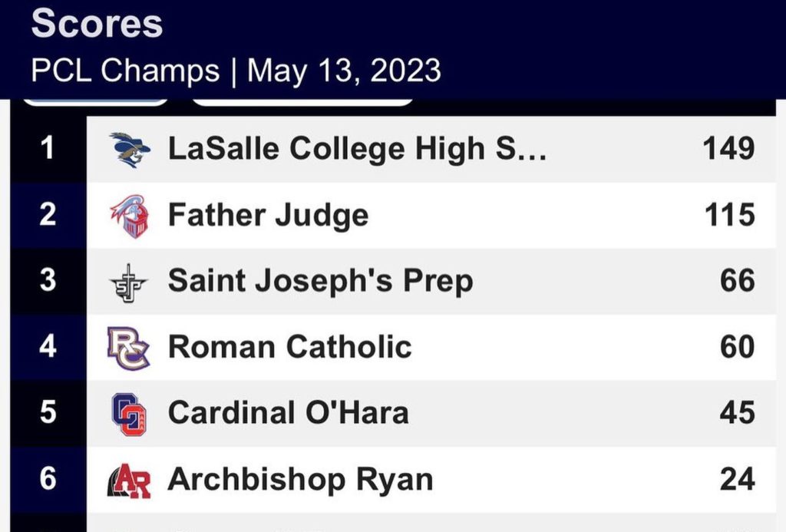Image resolution: width=786 pixels, height=532 pixels.
Task: Click the PCL Champs May 13, 2023 subtitle
Action: 236,71
